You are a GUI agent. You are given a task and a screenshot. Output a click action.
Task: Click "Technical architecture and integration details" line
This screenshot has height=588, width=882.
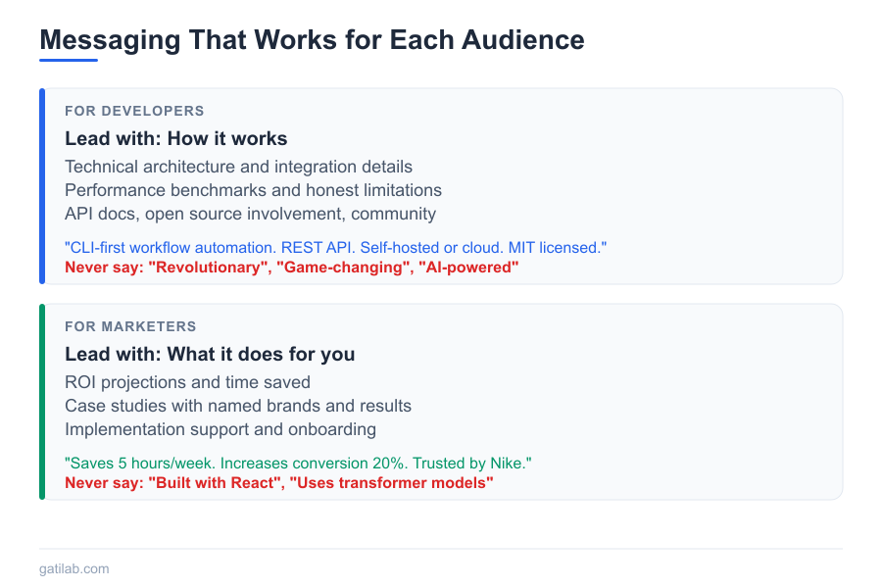[238, 167]
